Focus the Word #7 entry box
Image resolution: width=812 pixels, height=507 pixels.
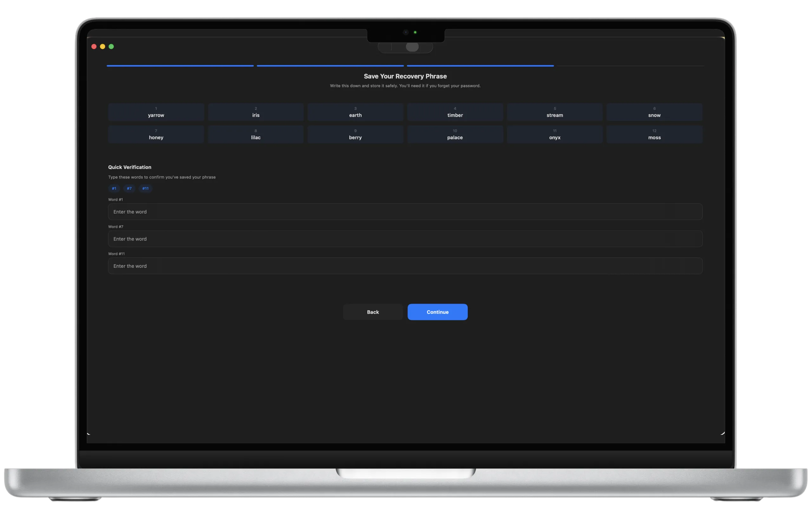[405, 239]
